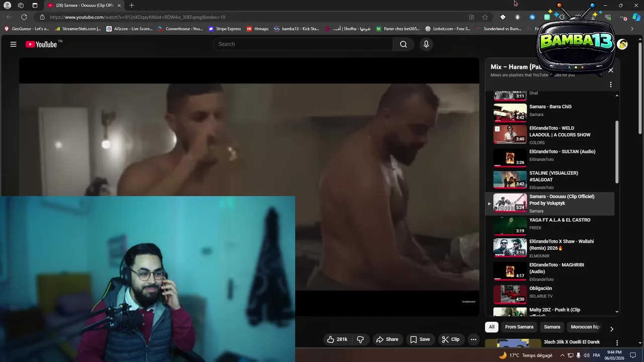Open 3lach 3lik X Ouelli El Darek video
This screenshot has width=644, height=362.
click(x=572, y=342)
